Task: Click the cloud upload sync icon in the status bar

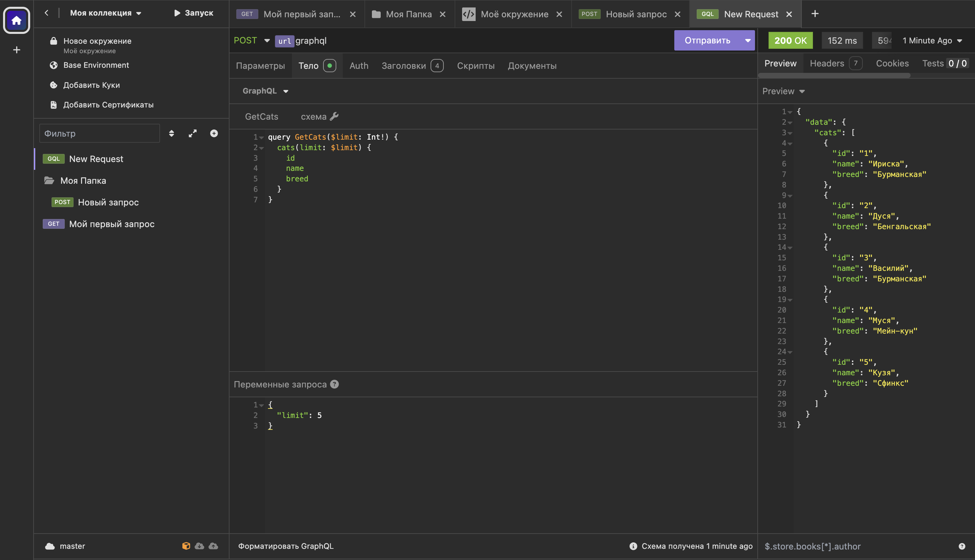Action: pos(213,546)
